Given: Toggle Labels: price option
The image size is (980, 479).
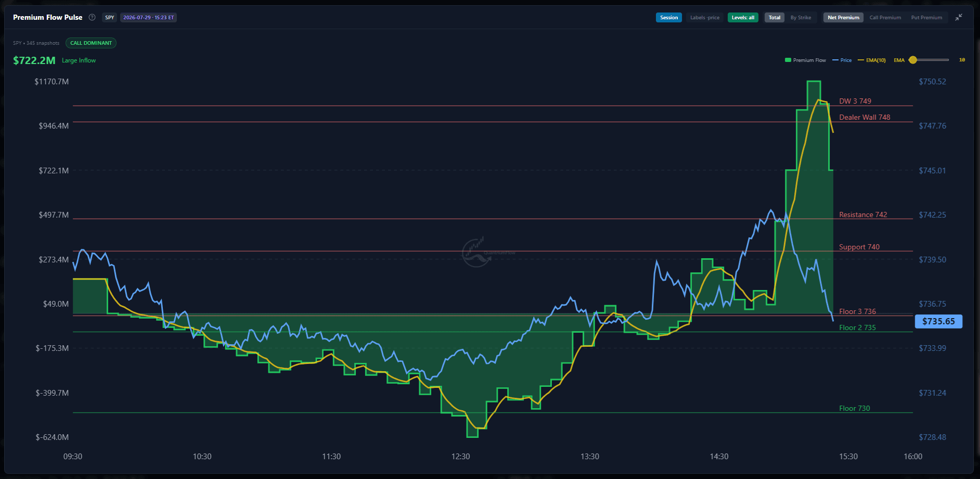Looking at the screenshot, I should coord(705,18).
